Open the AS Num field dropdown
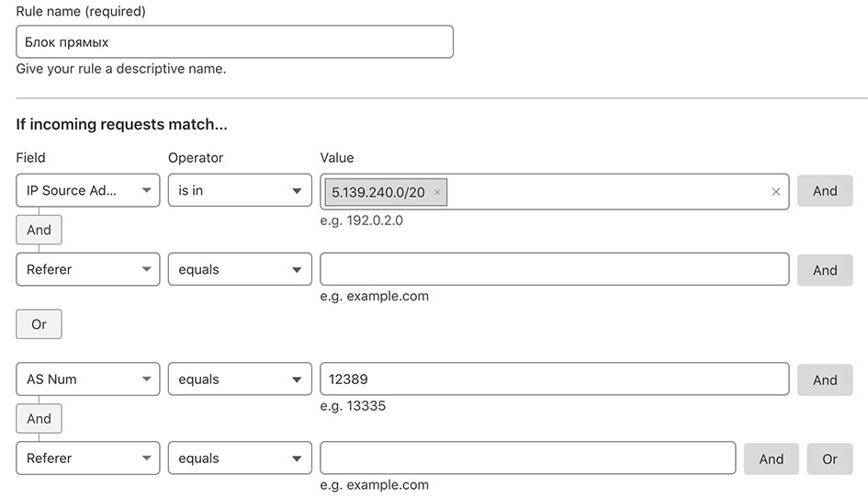The image size is (868, 498). pos(88,379)
